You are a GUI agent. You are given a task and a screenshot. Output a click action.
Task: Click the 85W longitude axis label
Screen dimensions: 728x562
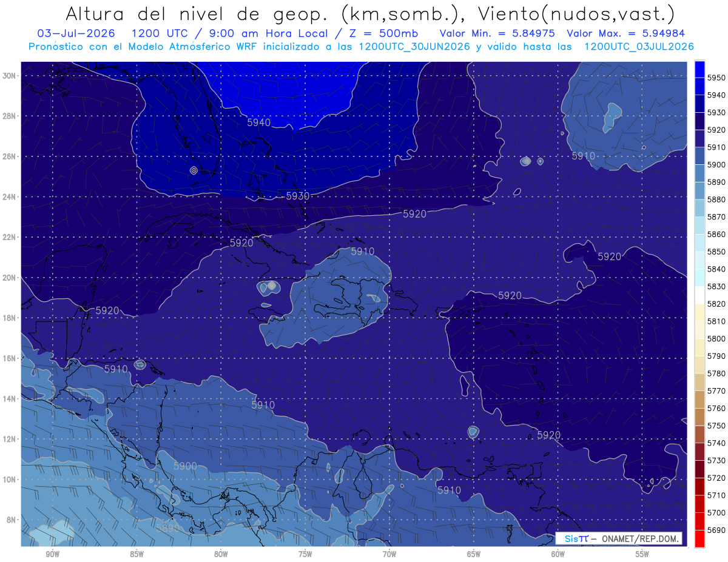click(x=136, y=554)
